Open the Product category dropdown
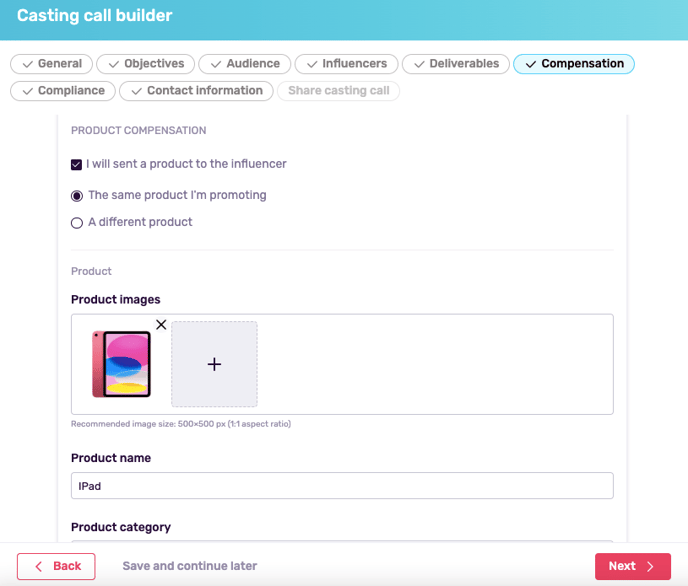This screenshot has width=688, height=586. point(341,543)
